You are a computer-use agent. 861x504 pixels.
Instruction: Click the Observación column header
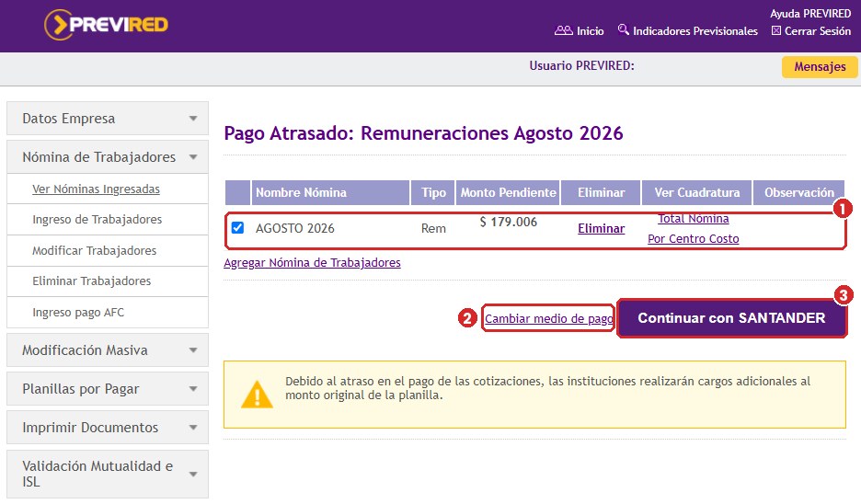click(799, 193)
